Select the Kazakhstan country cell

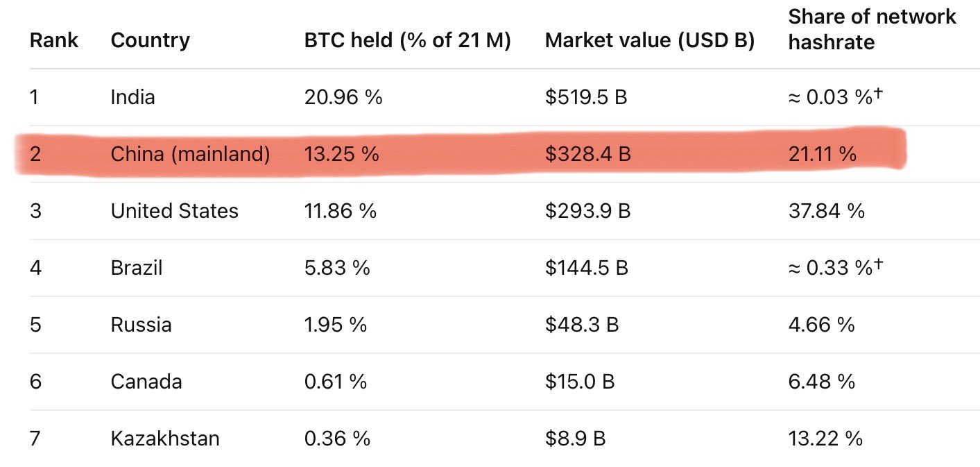point(165,439)
